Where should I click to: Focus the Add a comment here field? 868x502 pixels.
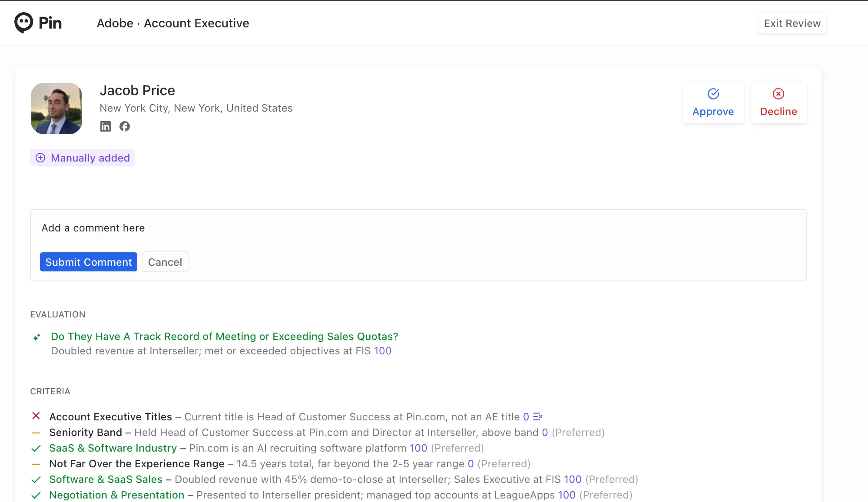418,228
